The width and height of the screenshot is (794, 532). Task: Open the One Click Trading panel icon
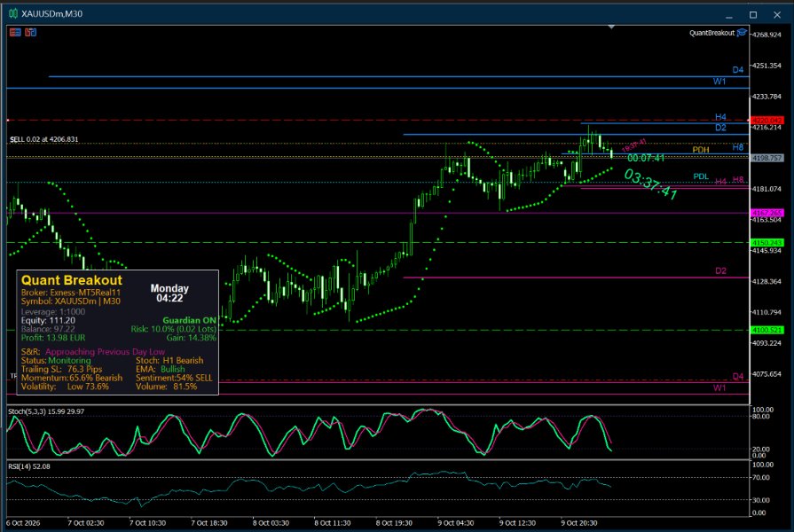(x=15, y=33)
